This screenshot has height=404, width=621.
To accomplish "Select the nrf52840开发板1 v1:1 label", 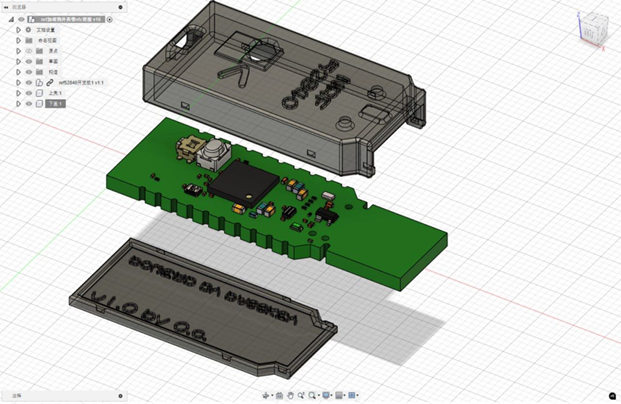I will tap(81, 82).
